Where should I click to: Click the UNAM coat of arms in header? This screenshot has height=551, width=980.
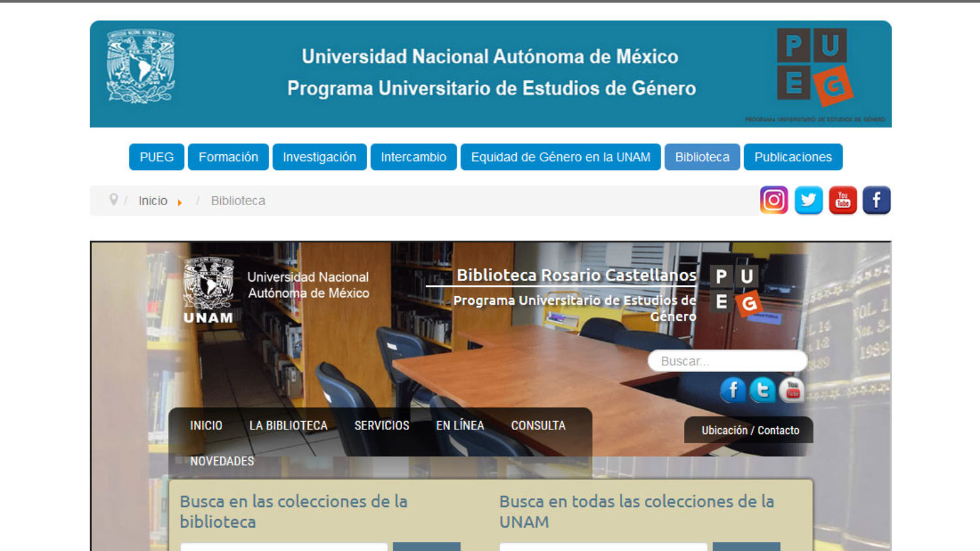click(x=140, y=66)
